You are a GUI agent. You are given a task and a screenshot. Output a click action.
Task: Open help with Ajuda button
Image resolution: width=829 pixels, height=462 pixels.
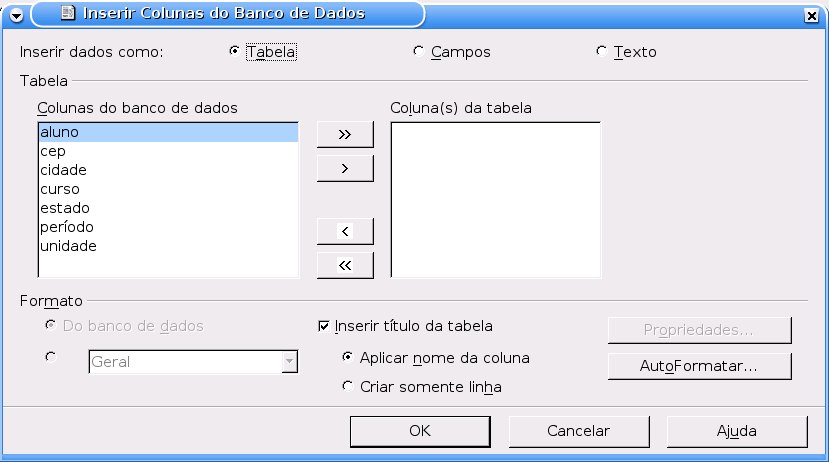coord(737,431)
